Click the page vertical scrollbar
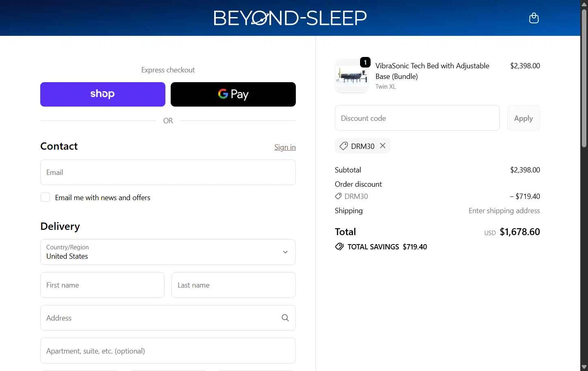This screenshot has height=371, width=588. (584, 77)
